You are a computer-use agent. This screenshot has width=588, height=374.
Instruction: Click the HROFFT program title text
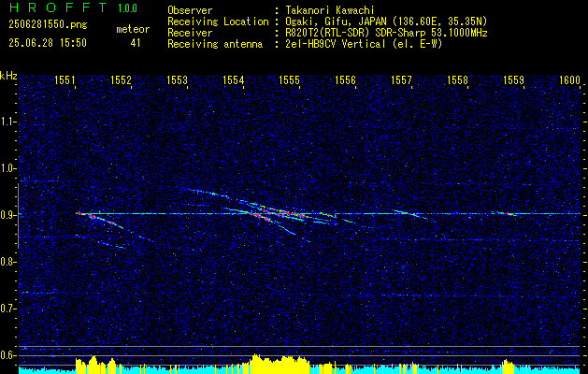click(x=58, y=7)
